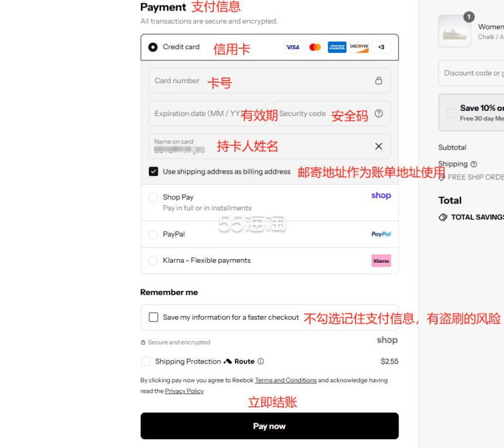The image size is (504, 448).
Task: Select the Credit card payment option
Action: point(153,47)
